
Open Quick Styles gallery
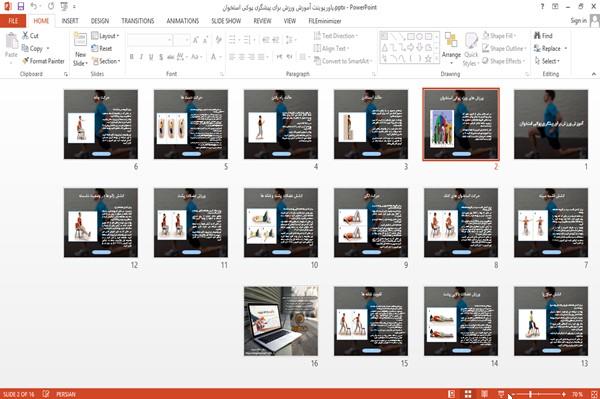[470, 50]
